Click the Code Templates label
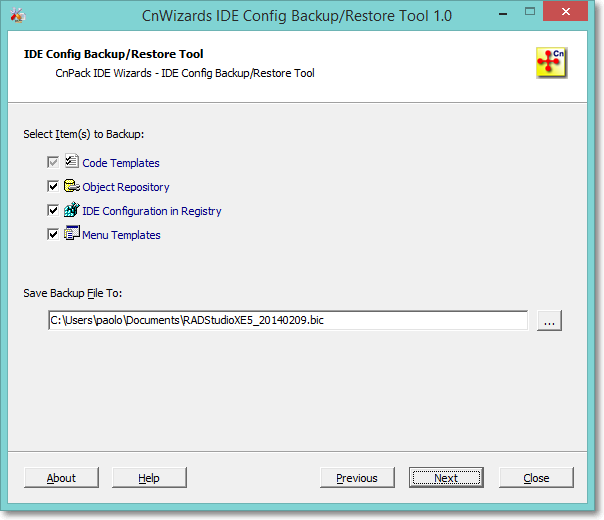604x520 pixels. (121, 163)
